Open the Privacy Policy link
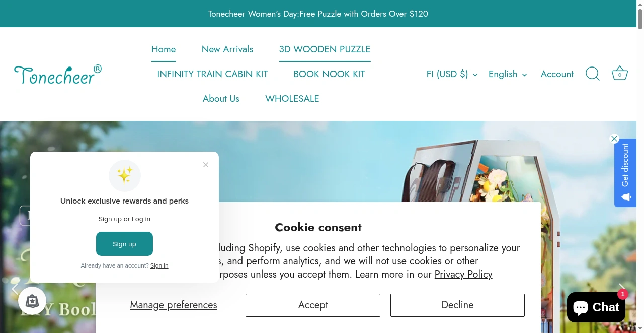This screenshot has width=644, height=333. coord(463,274)
